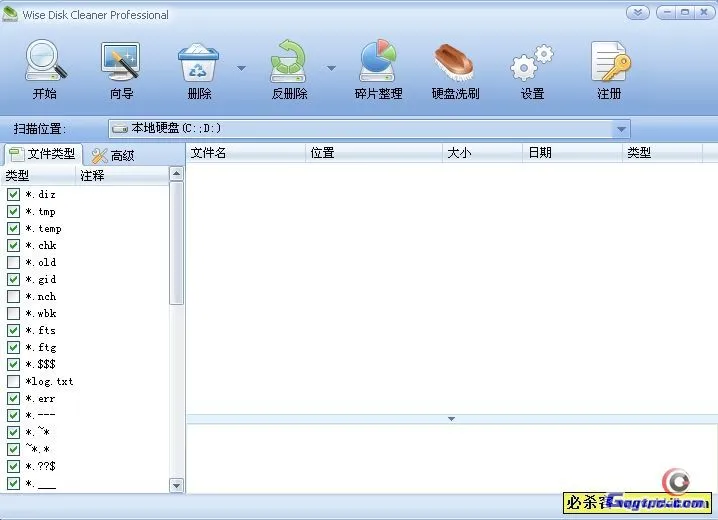Open 碎片整理 (Defragment) tool
This screenshot has width=718, height=520.
coord(378,62)
